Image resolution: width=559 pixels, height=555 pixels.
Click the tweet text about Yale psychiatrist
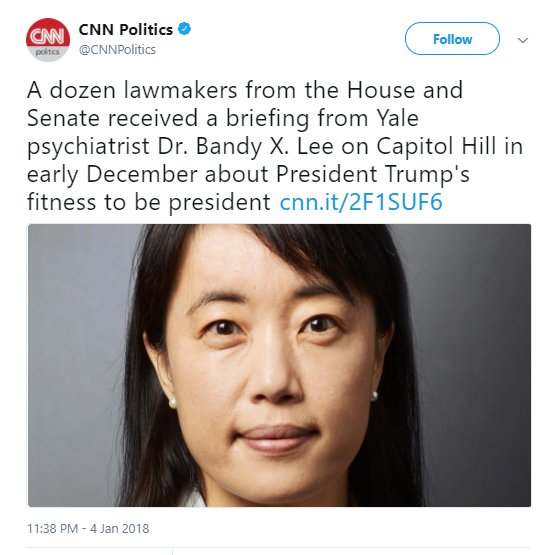[x=275, y=146]
